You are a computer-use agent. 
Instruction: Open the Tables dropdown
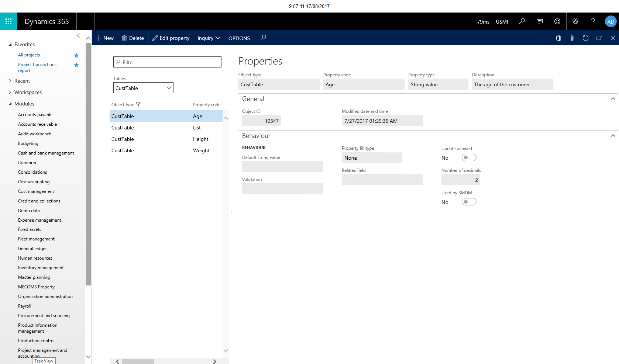coord(143,88)
